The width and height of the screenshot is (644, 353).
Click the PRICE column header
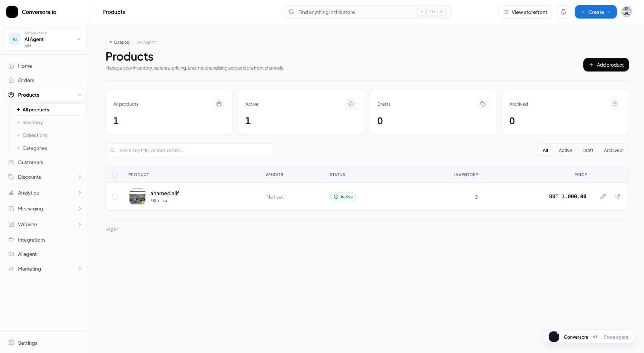coord(580,175)
